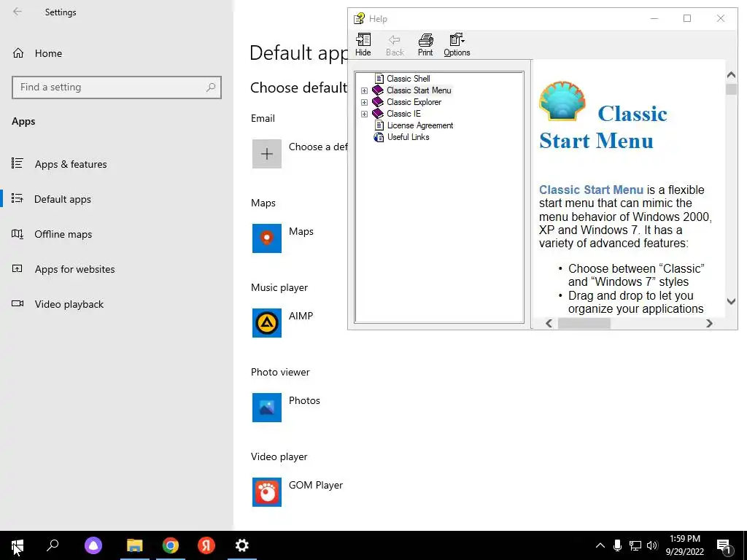Click the Print icon in Help window
747x560 pixels.
point(425,44)
